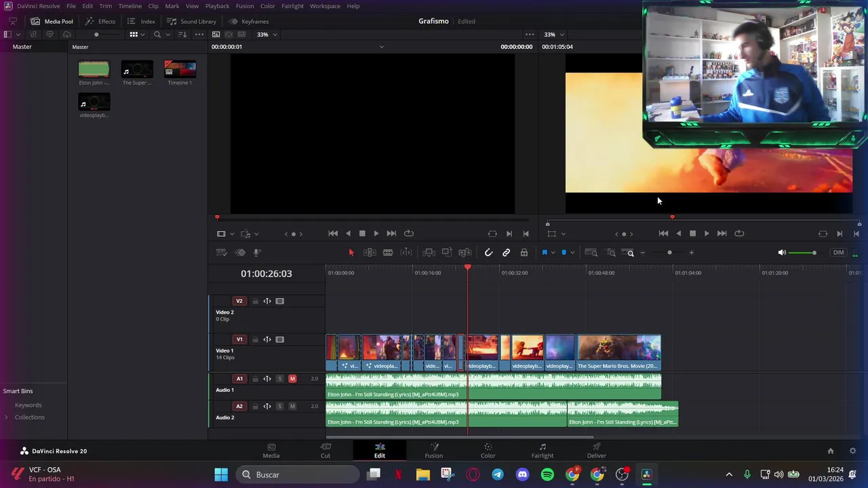Mute the Audio 1 track
The image size is (868, 488).
(292, 379)
